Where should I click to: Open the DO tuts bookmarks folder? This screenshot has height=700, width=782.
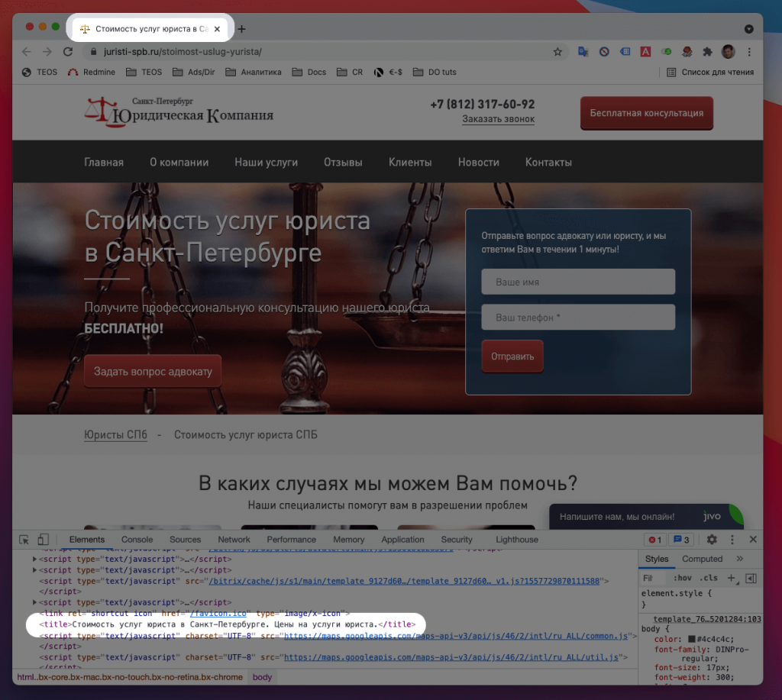pos(435,73)
